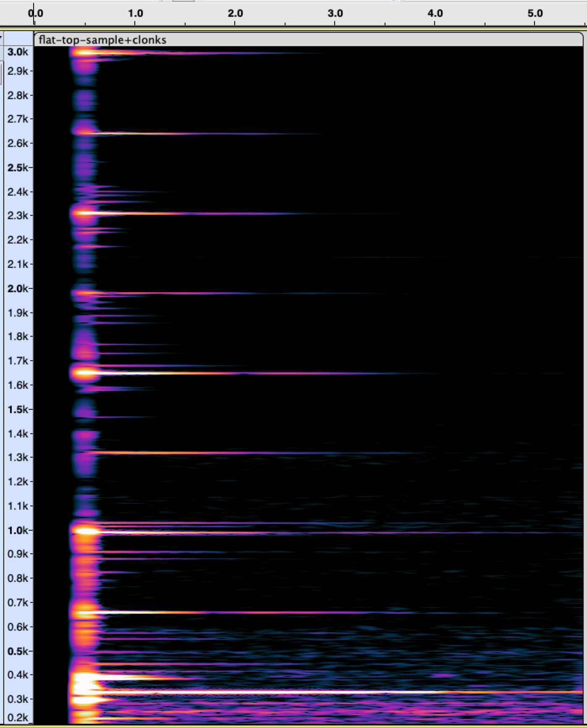The image size is (587, 728).
Task: Click the 0.2k label on the frequency scale
Action: (x=18, y=718)
